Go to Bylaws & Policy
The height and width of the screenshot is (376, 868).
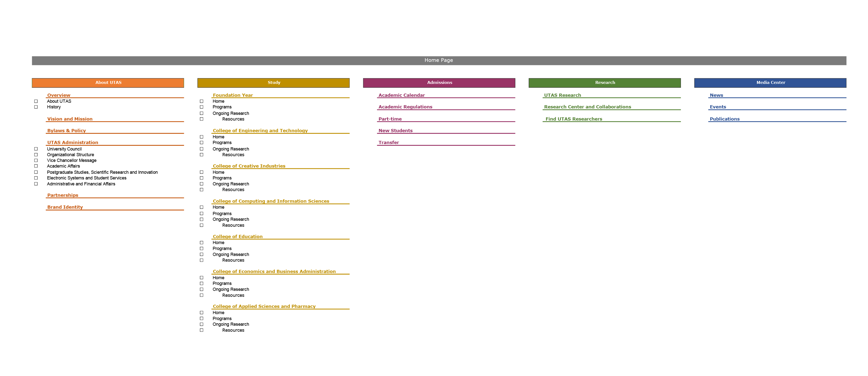[66, 131]
